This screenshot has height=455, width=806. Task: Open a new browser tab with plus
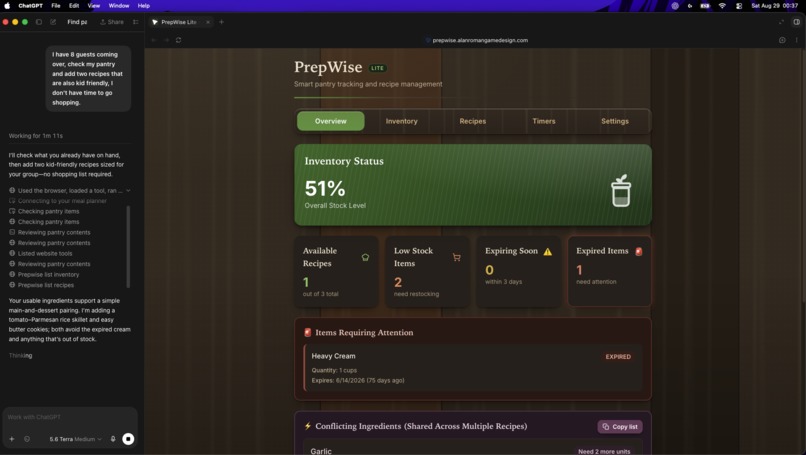pos(222,22)
